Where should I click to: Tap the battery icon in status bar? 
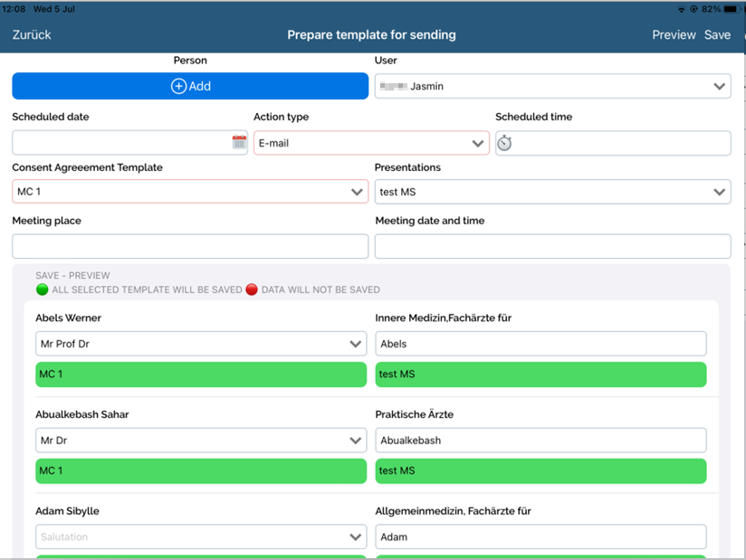[x=731, y=9]
